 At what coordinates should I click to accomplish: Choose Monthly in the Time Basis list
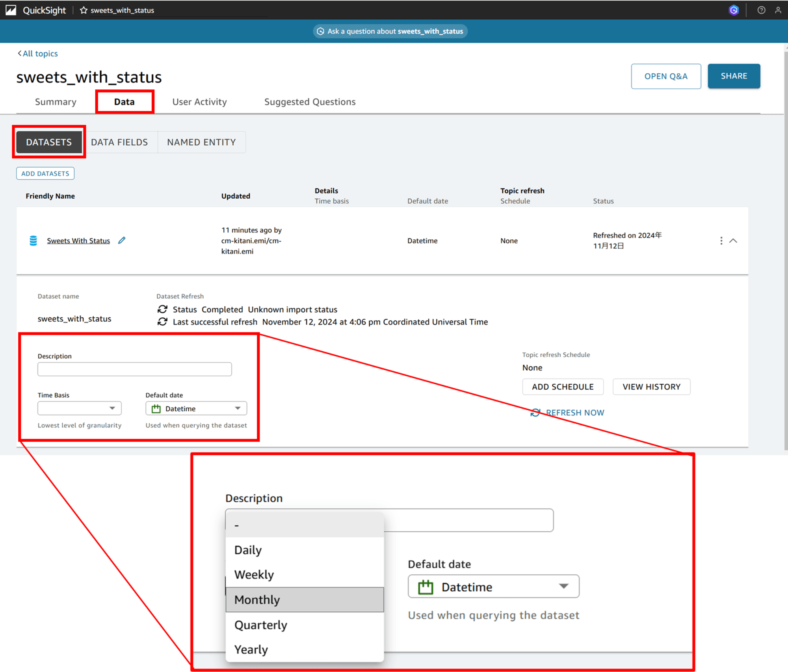(x=305, y=599)
